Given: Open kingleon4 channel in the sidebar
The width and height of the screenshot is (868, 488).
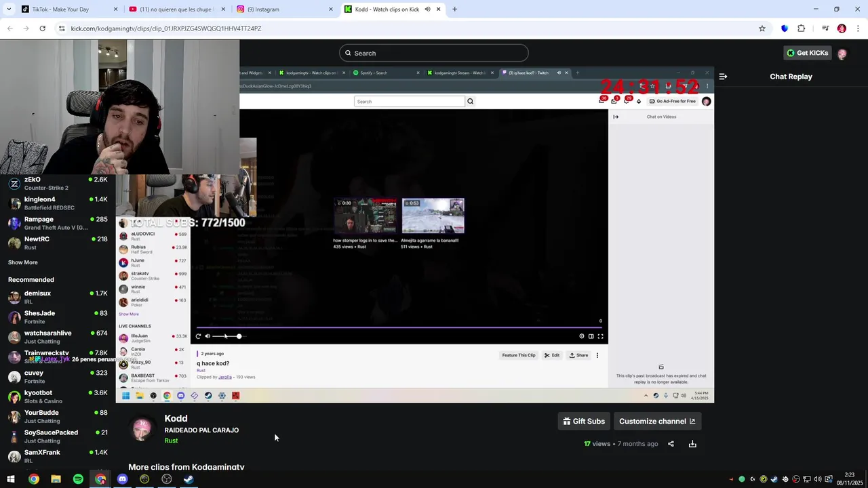Looking at the screenshot, I should point(58,203).
